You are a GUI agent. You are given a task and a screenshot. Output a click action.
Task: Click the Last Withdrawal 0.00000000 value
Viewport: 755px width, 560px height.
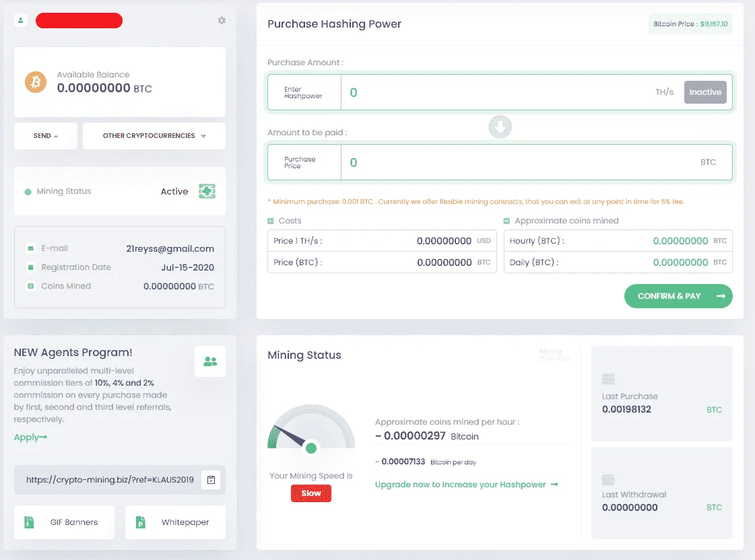tap(630, 508)
